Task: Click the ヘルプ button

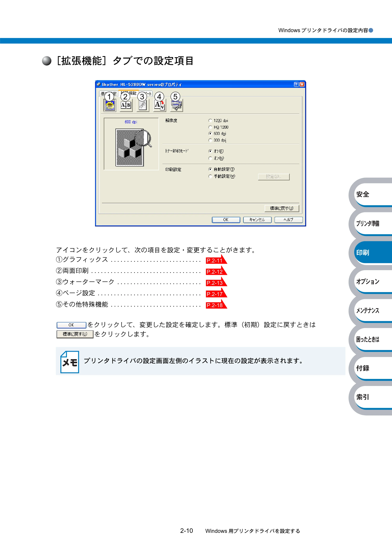Action: tap(288, 220)
